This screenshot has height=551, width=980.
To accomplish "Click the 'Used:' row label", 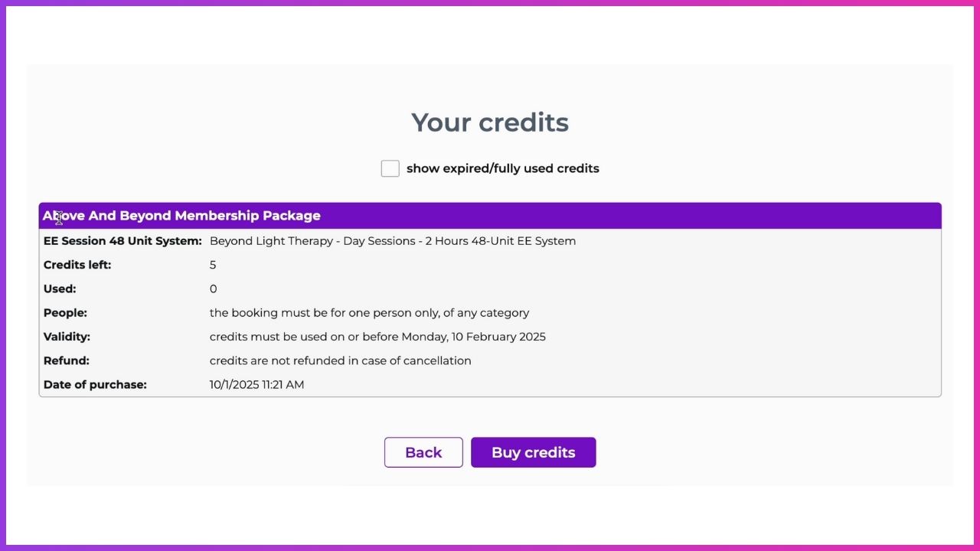I will [x=60, y=289].
